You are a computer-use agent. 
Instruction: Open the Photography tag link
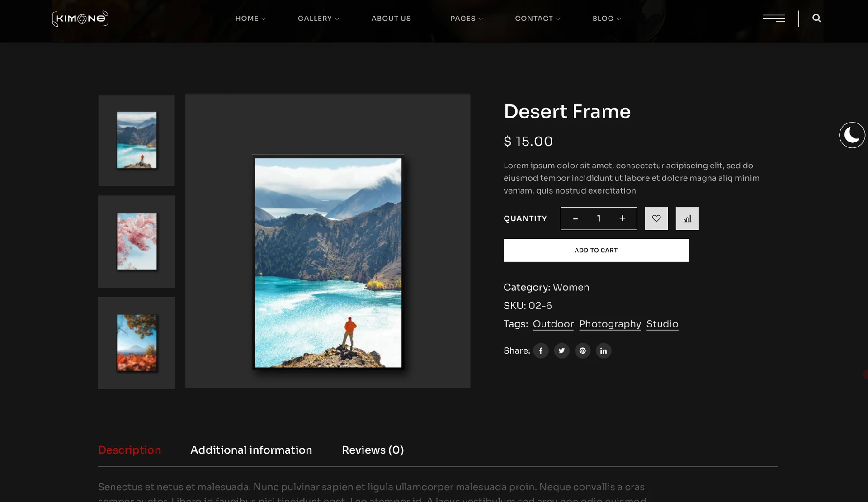(x=610, y=324)
